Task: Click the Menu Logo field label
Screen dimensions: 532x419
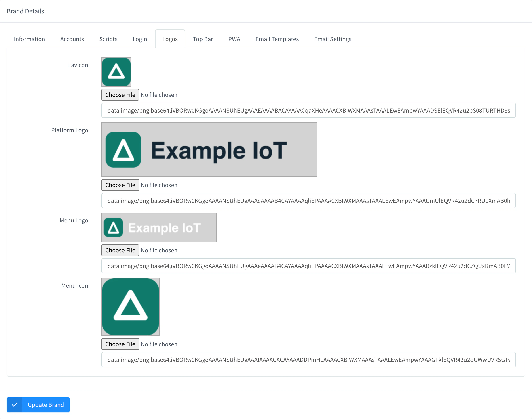Action: (x=74, y=220)
